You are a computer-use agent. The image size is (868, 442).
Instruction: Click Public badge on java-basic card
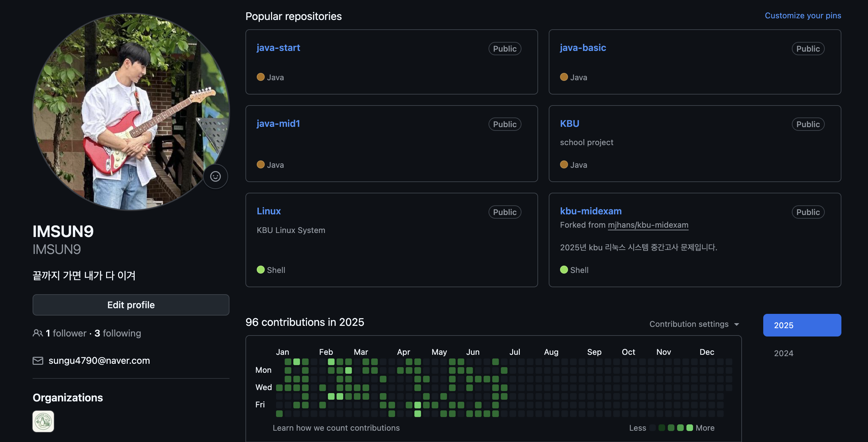[808, 49]
